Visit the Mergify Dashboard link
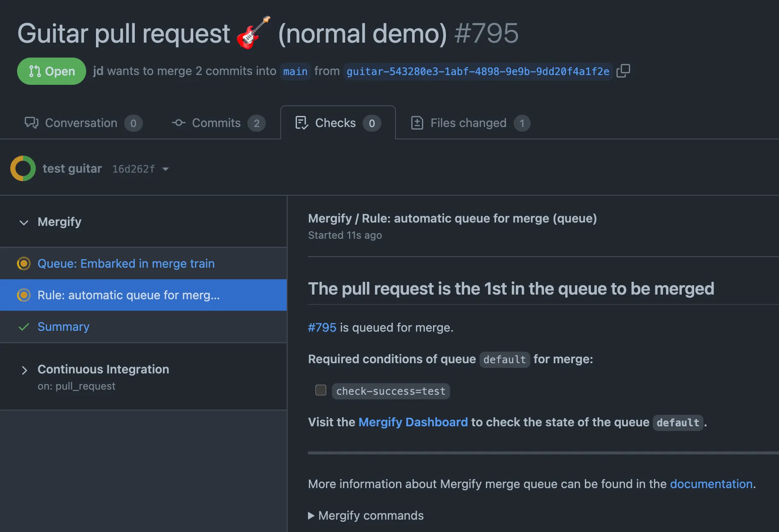 click(x=413, y=422)
